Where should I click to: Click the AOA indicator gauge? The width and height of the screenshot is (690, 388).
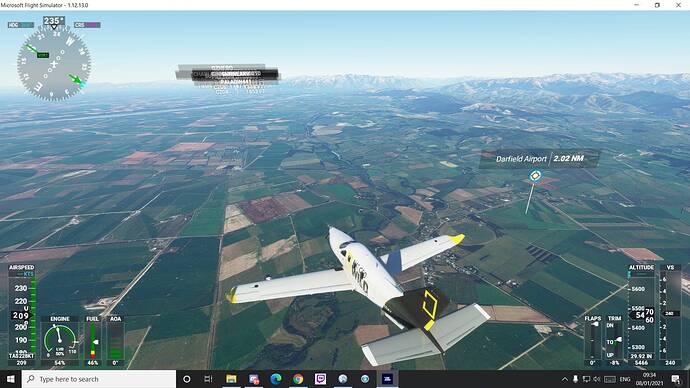115,340
